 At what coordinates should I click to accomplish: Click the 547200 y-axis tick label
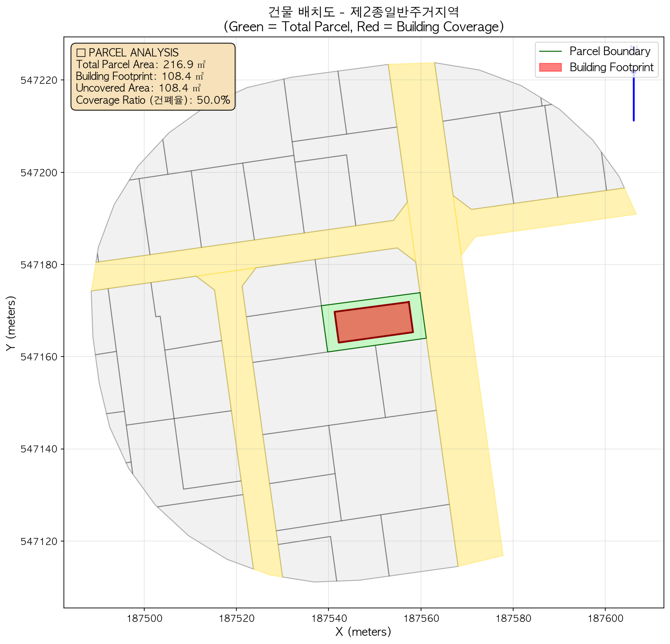coord(39,172)
